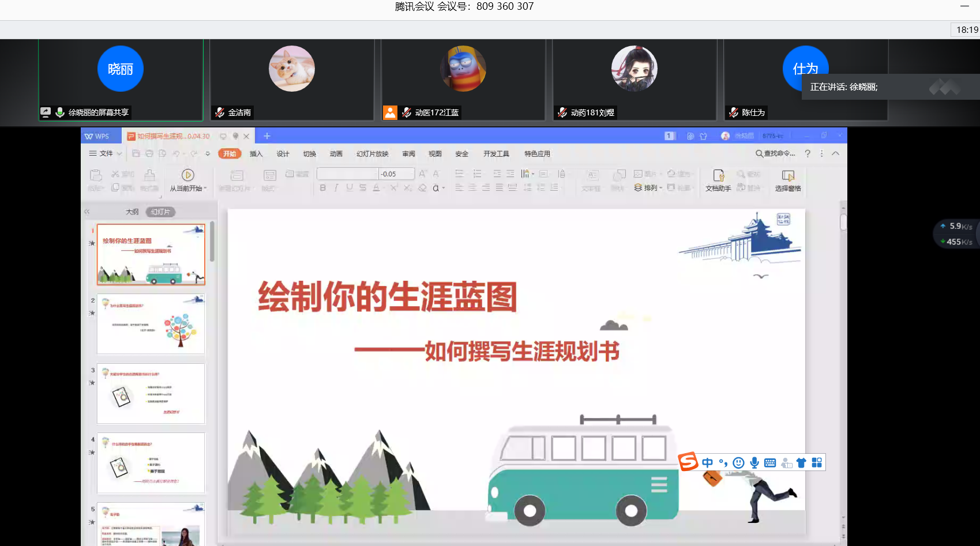Switch to the 幻灯片放映 tab
Screen dimensions: 980x546
[x=372, y=154]
